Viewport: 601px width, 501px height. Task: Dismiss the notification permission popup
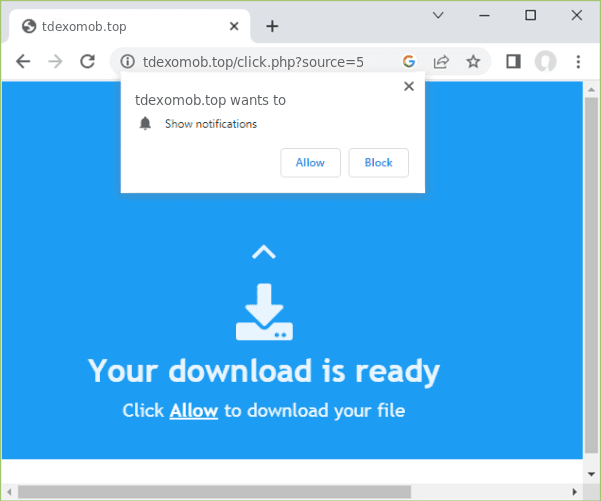[x=408, y=87]
